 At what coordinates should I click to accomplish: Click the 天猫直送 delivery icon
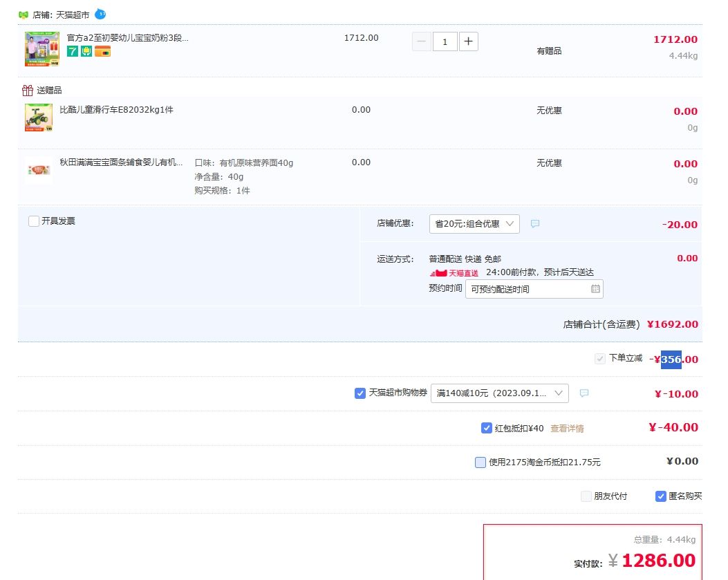tap(454, 273)
